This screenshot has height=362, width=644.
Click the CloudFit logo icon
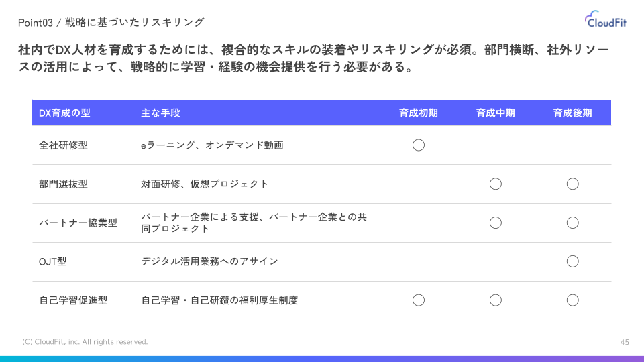pos(592,19)
